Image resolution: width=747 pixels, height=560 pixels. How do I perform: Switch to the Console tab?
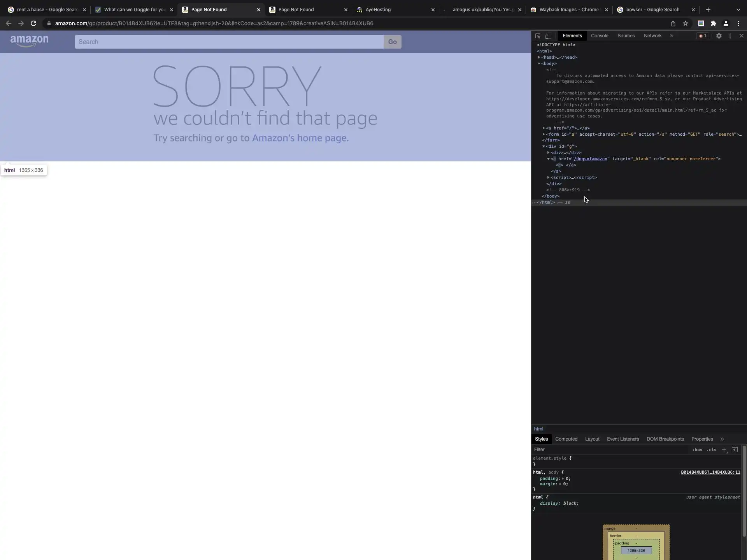pos(599,36)
